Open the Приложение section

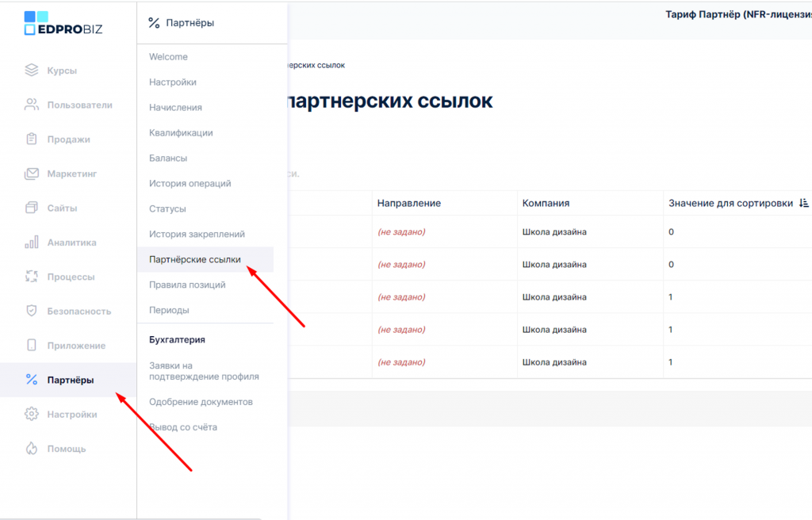tap(76, 346)
